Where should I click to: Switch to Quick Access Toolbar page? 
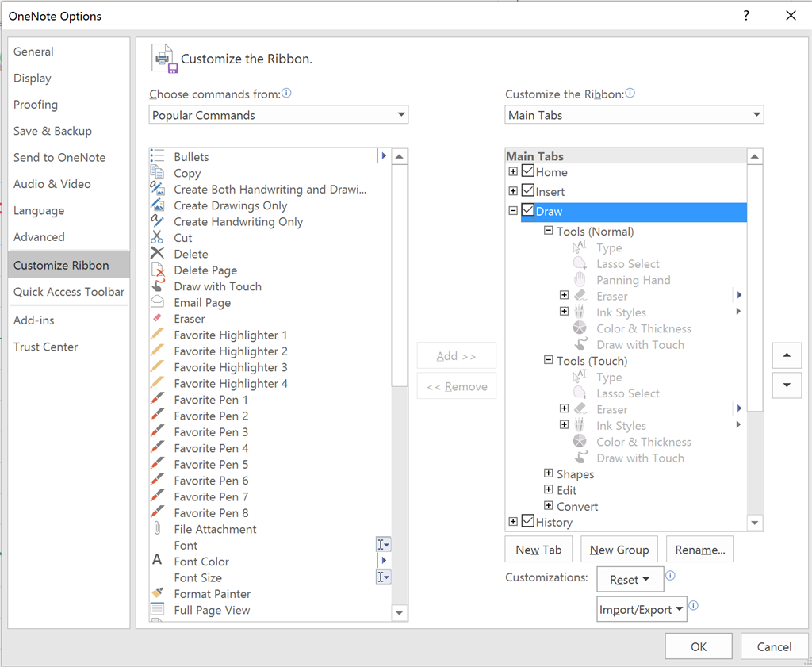[x=69, y=292]
